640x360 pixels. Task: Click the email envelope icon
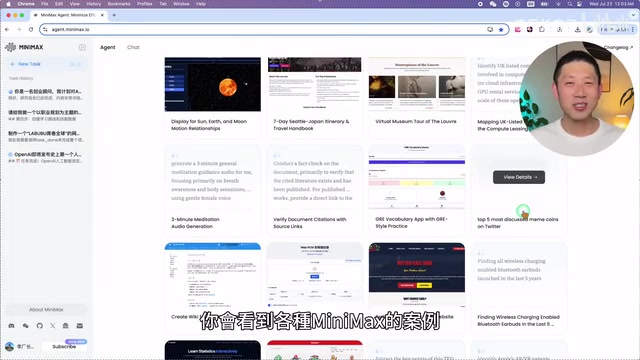click(80, 326)
